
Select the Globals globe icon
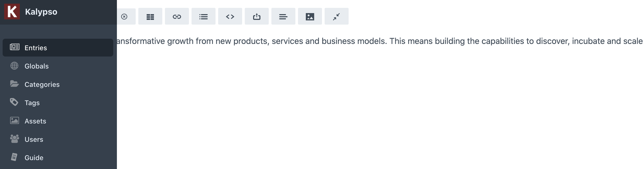tap(14, 66)
